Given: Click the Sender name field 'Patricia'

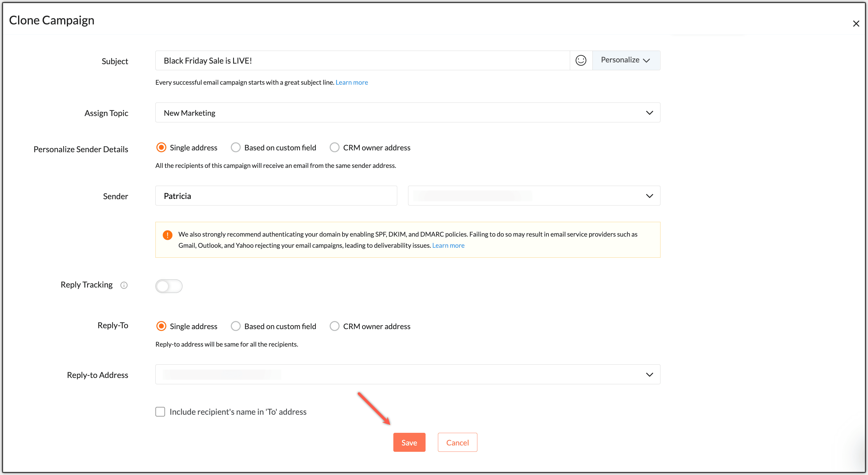Looking at the screenshot, I should coord(276,196).
